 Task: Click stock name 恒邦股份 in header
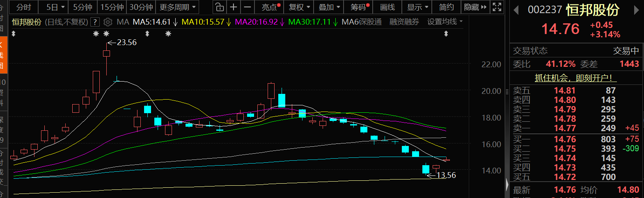click(593, 10)
